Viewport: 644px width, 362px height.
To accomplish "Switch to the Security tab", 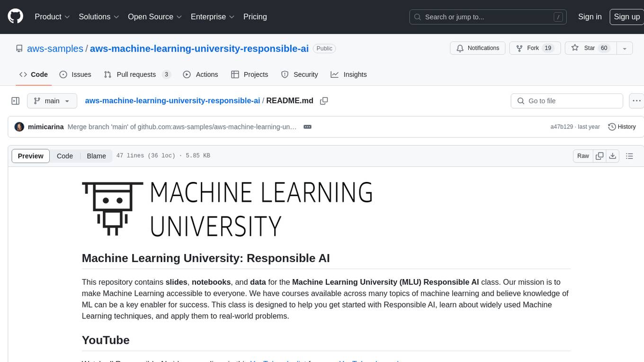I will pos(299,74).
